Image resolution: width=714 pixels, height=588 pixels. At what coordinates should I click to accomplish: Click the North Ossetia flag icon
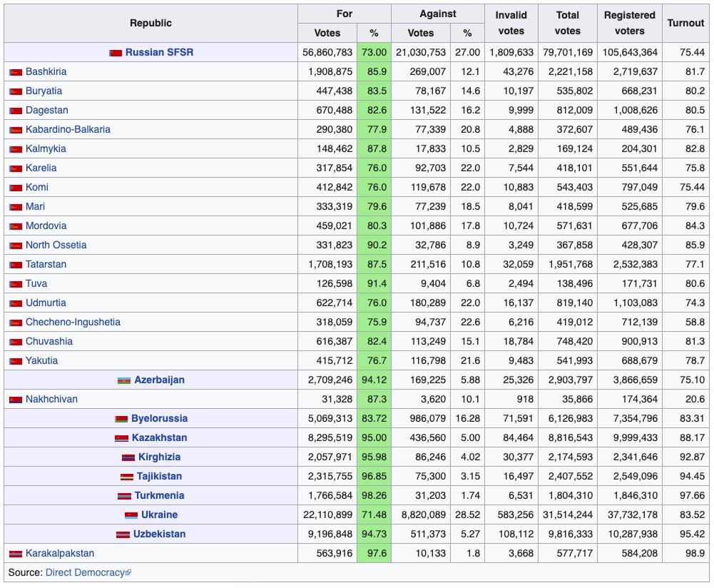(x=16, y=245)
